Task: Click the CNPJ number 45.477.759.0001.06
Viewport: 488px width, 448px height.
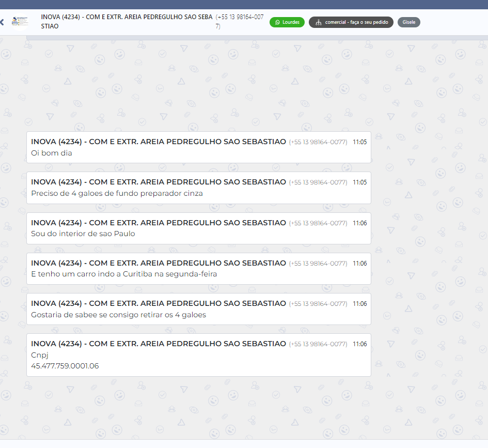Action: (65, 366)
